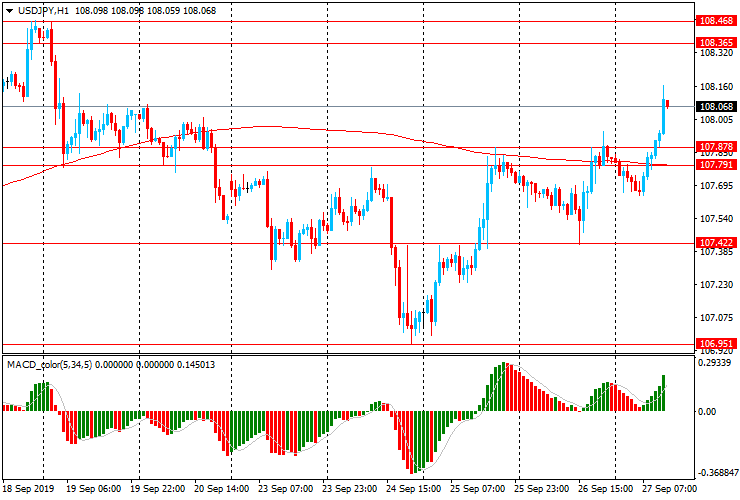Viewport: 740px width, 500px height.
Task: Click the USDJPY,H1 symbol title
Action: (x=43, y=10)
